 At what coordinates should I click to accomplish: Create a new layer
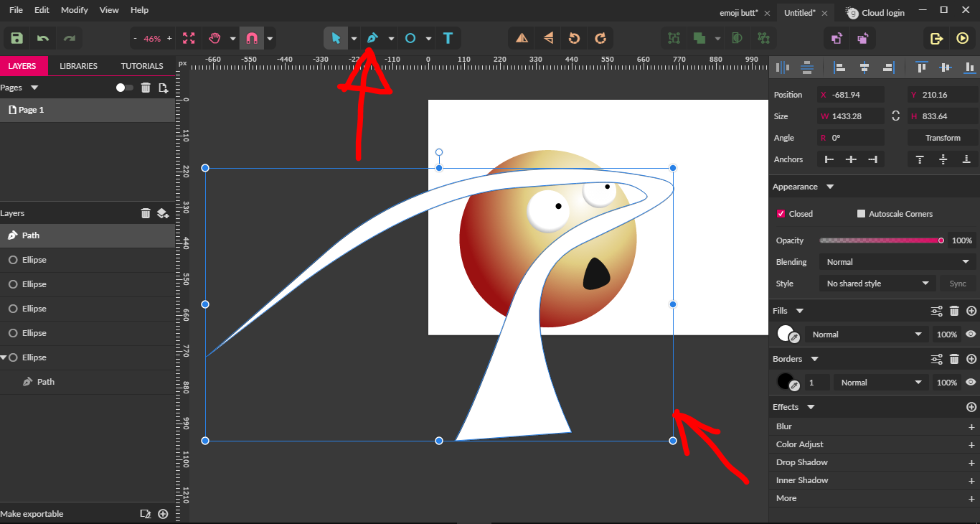tap(163, 213)
